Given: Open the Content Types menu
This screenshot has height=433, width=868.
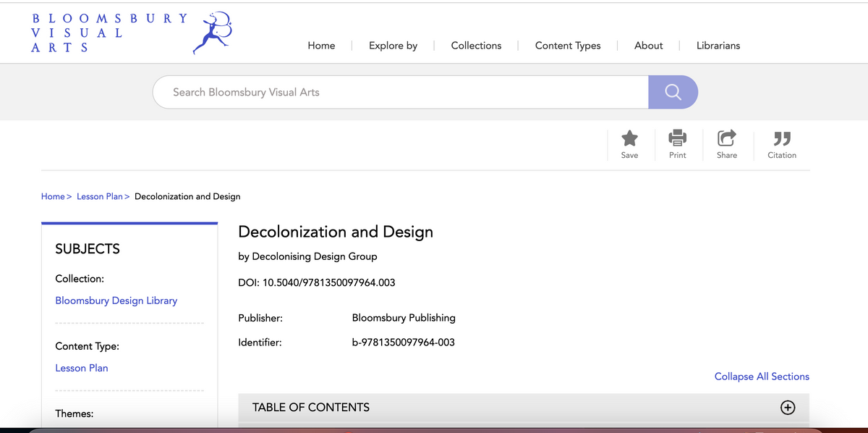Looking at the screenshot, I should tap(568, 46).
